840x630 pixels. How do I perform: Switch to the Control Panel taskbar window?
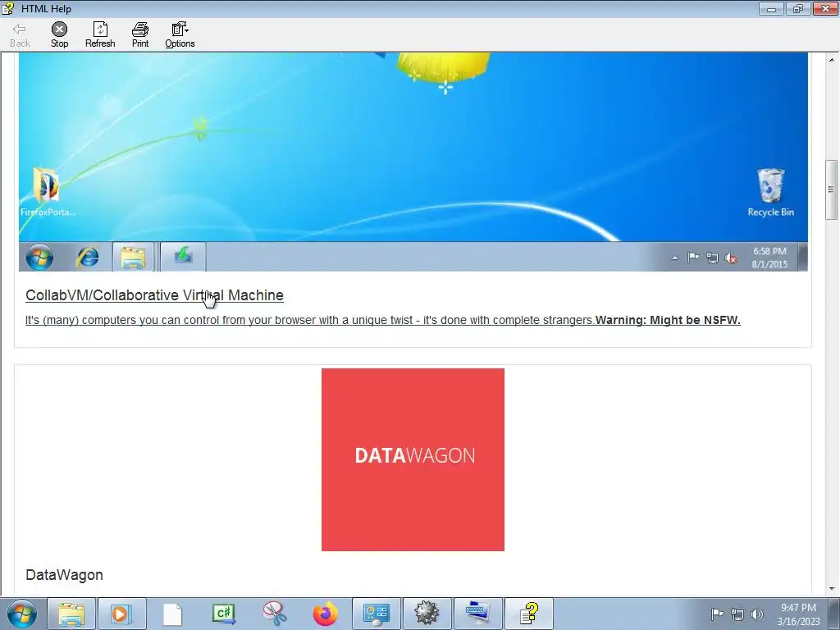click(376, 614)
